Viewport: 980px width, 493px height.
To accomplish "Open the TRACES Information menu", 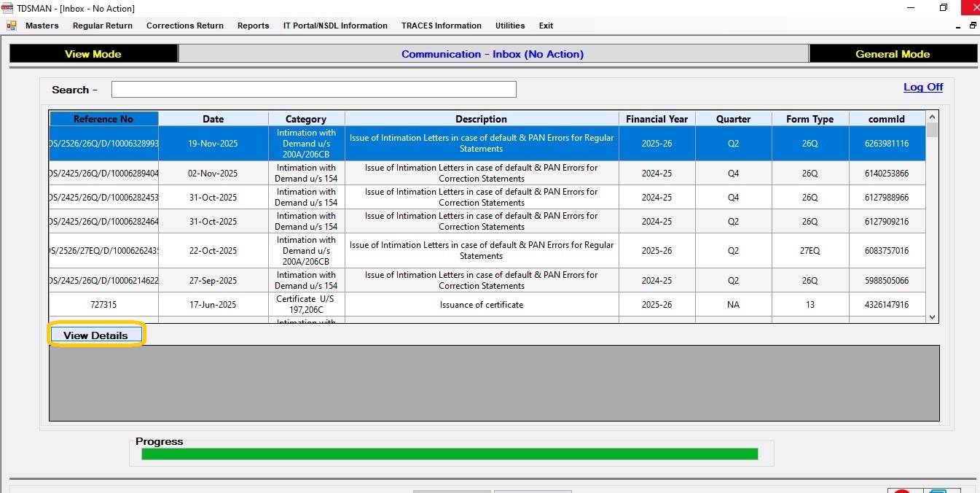I will (441, 26).
